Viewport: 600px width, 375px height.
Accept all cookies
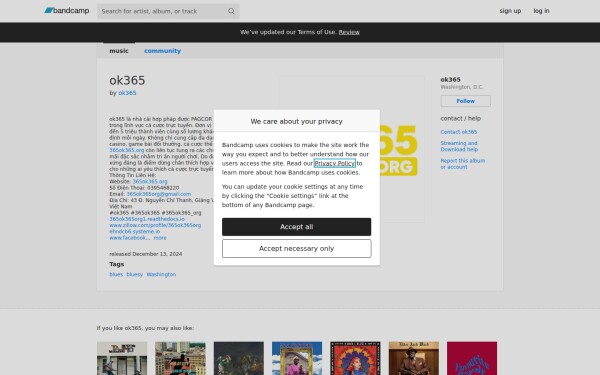tap(296, 227)
